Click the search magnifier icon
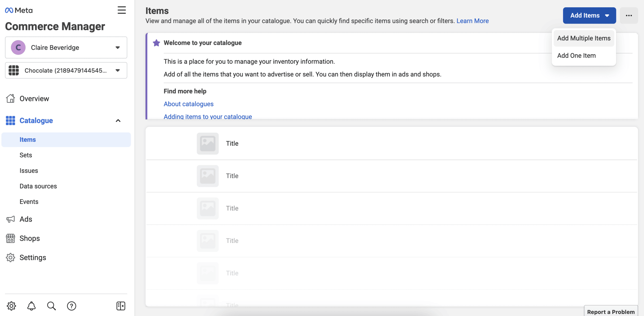This screenshot has width=644, height=316. pyautogui.click(x=51, y=306)
